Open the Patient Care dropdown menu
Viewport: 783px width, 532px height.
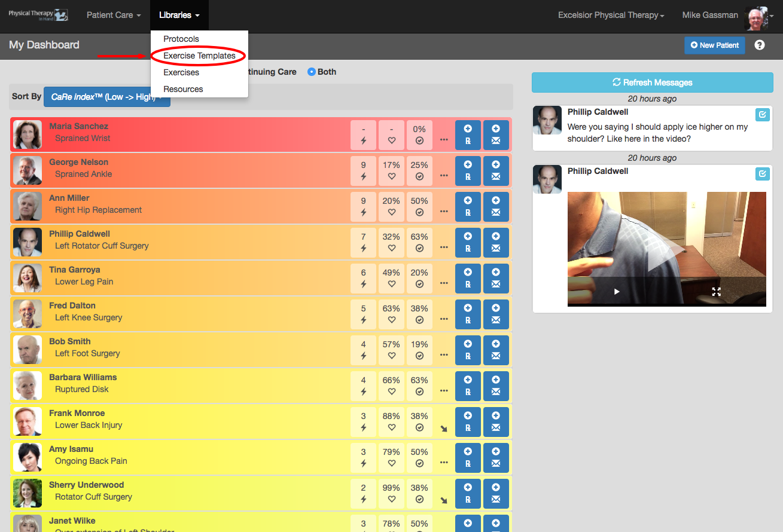[114, 15]
